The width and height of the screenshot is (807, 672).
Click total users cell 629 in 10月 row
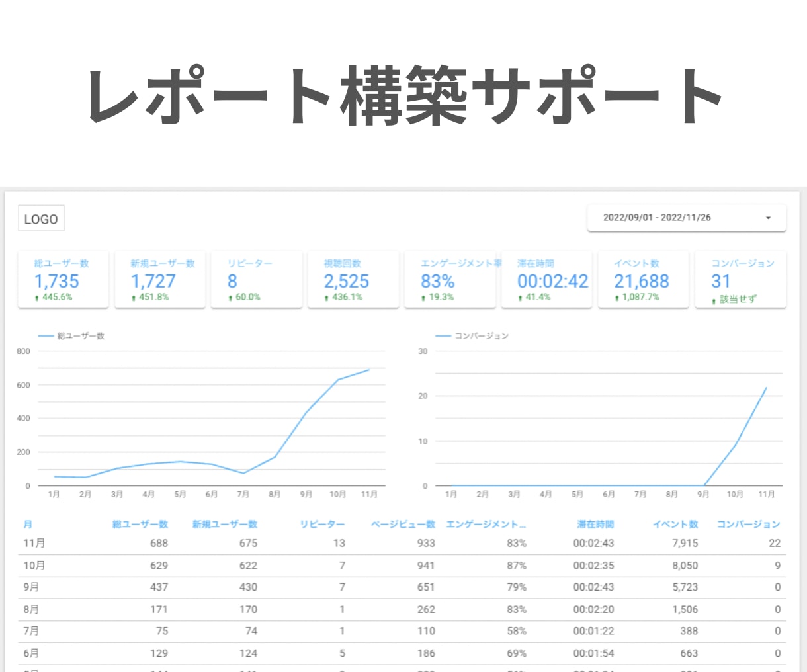pyautogui.click(x=159, y=566)
